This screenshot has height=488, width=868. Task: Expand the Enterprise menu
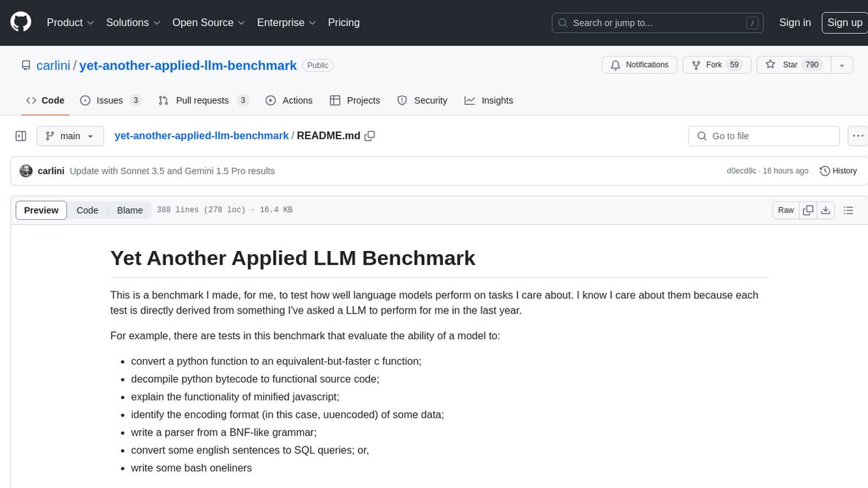click(x=287, y=22)
